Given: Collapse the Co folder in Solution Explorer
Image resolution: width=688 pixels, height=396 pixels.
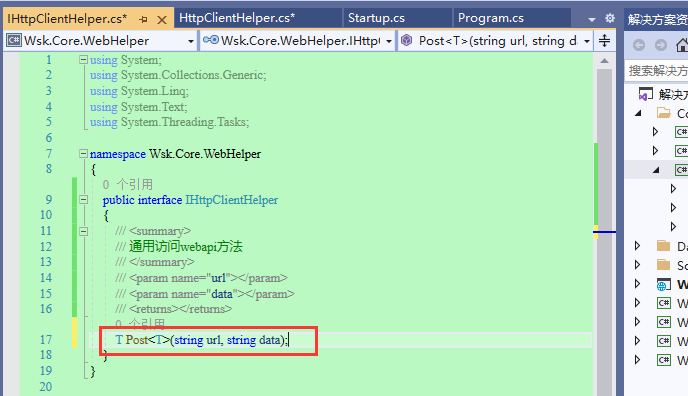Looking at the screenshot, I should (638, 114).
